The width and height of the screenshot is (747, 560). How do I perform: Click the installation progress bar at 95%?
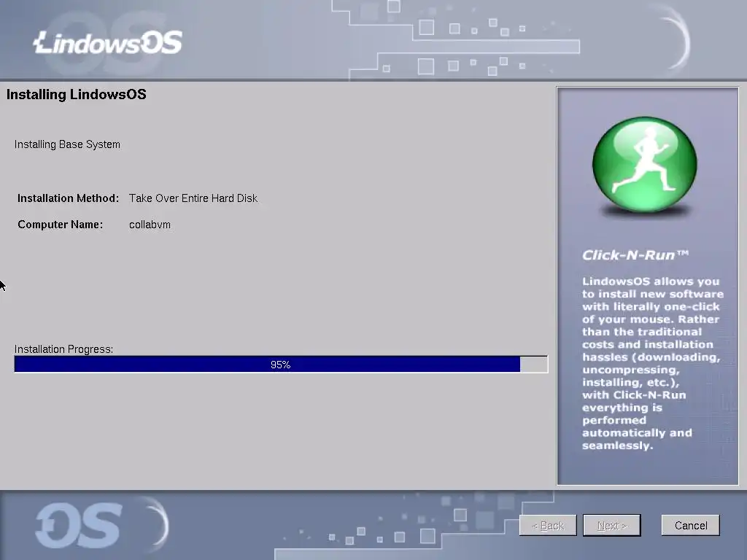coord(281,365)
